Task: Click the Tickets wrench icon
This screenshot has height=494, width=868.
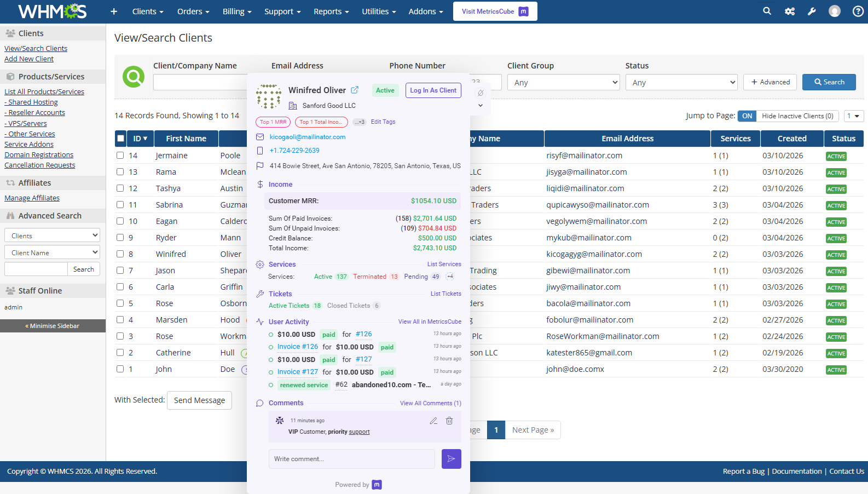Action: [x=260, y=294]
